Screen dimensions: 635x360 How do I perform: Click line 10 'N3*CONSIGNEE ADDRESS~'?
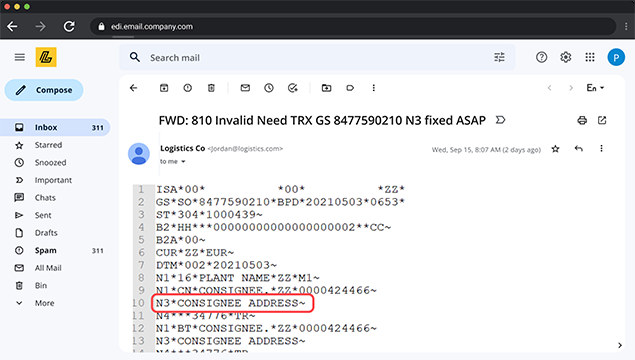pyautogui.click(x=231, y=303)
